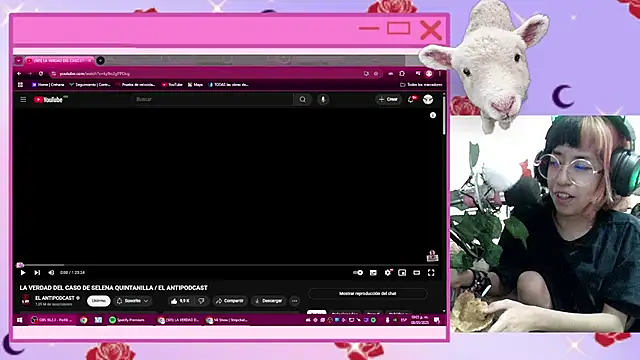Screen dimensions: 640x360
Task: Click the Compartir button
Action: pos(230,301)
